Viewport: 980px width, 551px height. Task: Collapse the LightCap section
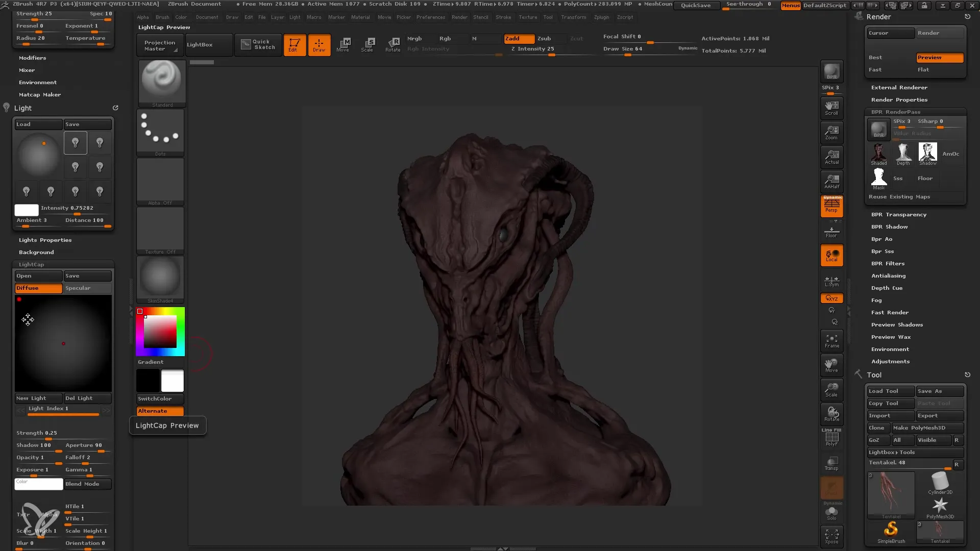pos(31,265)
